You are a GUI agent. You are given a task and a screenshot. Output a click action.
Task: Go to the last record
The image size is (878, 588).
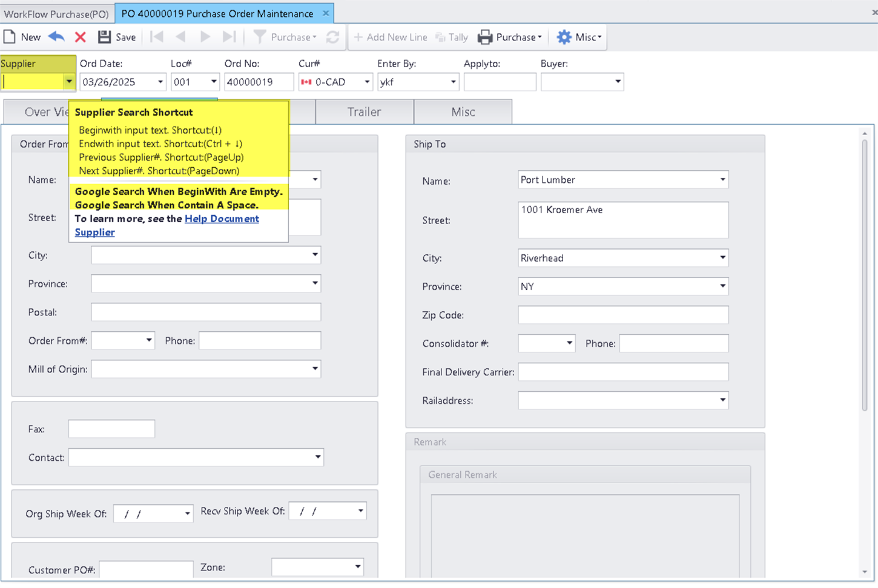coord(229,37)
